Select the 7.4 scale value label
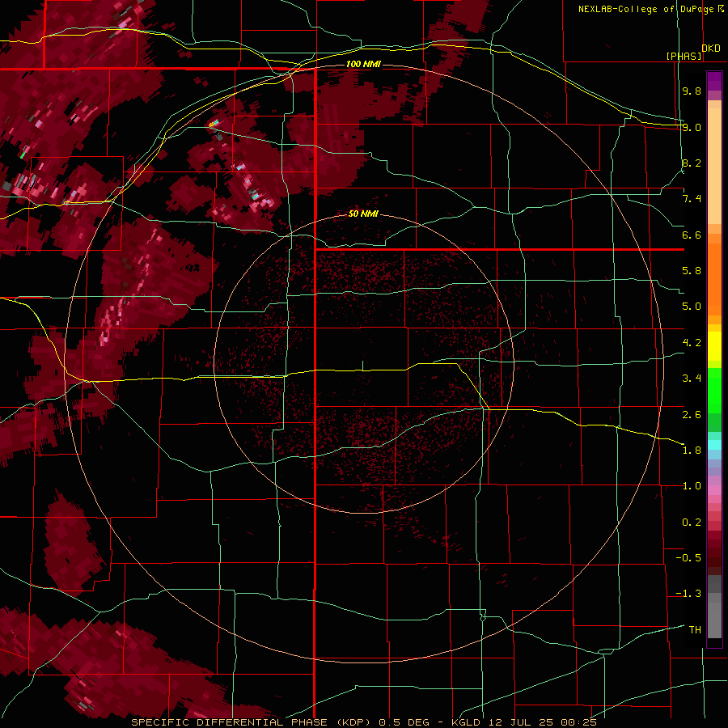Viewport: 728px width, 728px height. coord(692,199)
